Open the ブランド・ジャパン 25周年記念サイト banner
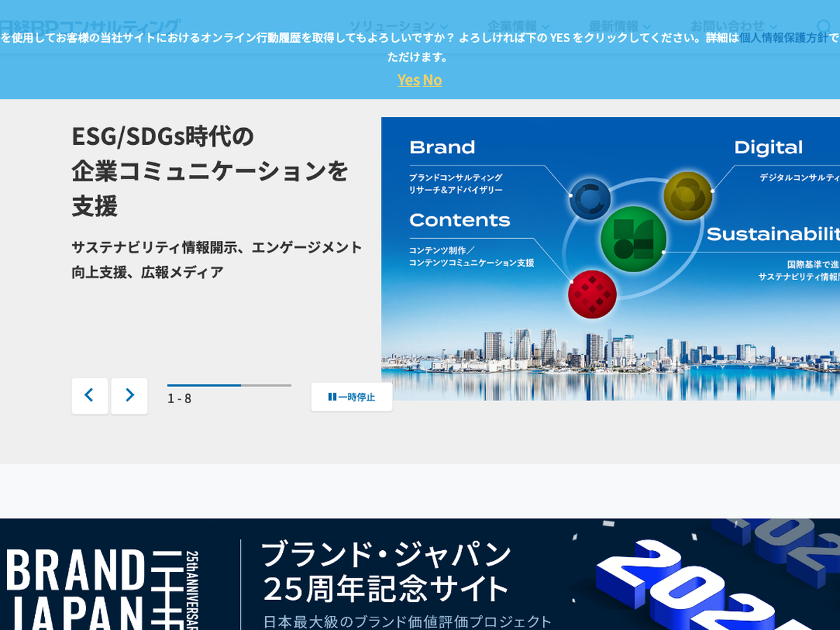840x630 pixels. [x=420, y=574]
